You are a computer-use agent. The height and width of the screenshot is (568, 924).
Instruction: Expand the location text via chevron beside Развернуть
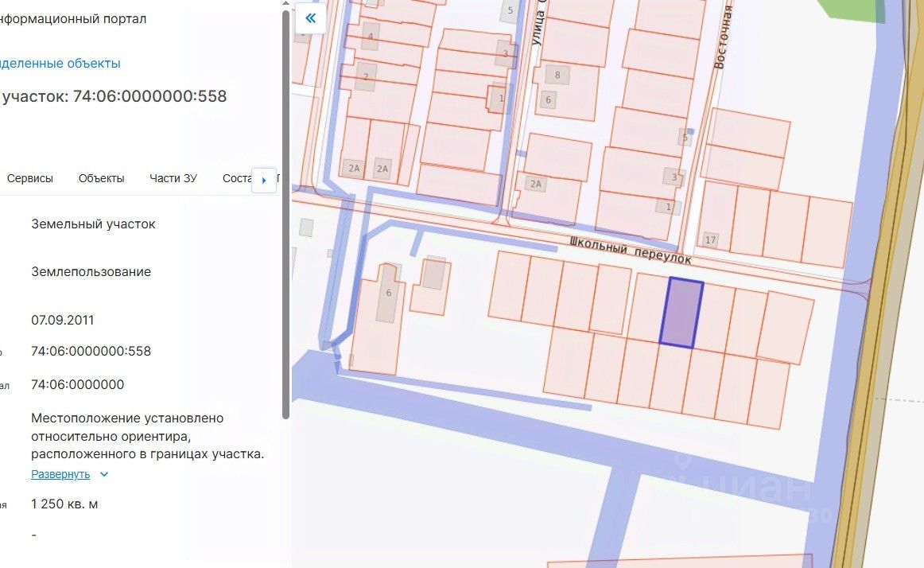103,474
